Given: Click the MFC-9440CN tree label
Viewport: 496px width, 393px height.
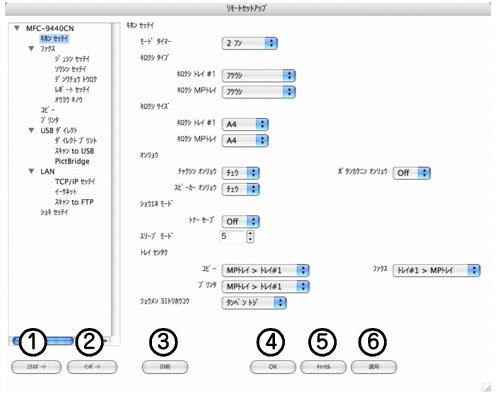Looking at the screenshot, I should (50, 28).
